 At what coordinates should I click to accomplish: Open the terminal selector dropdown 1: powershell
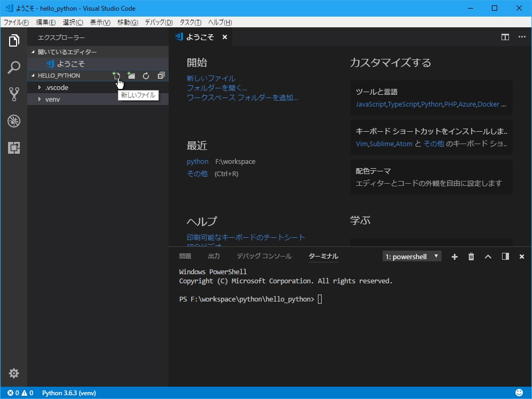(412, 257)
